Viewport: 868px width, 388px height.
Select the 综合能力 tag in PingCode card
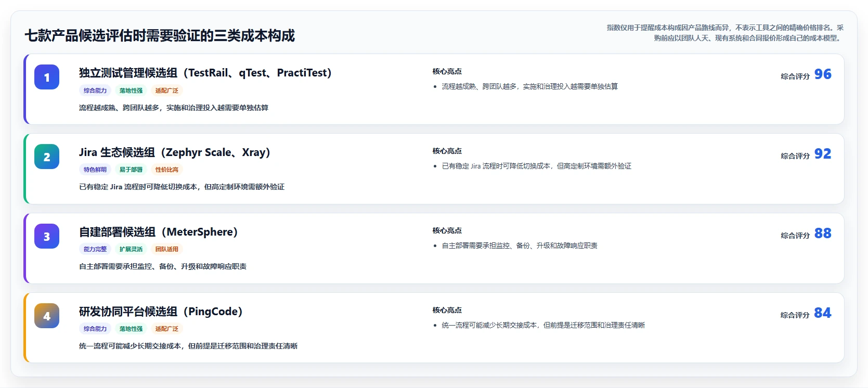[95, 329]
